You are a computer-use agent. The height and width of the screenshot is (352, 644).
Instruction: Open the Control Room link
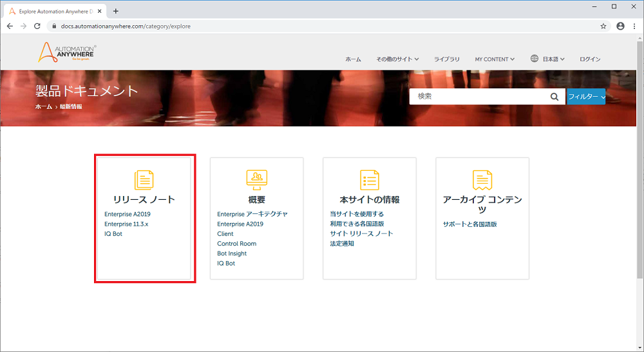point(236,244)
